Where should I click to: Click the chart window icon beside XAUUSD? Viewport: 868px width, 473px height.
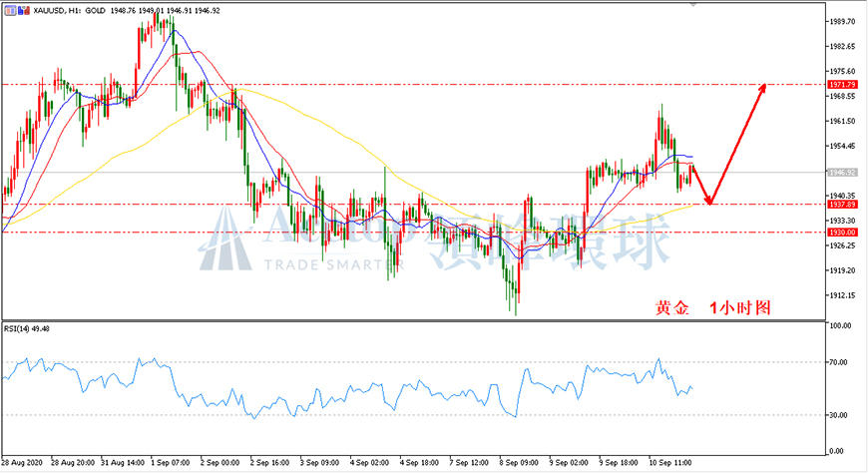click(x=11, y=11)
